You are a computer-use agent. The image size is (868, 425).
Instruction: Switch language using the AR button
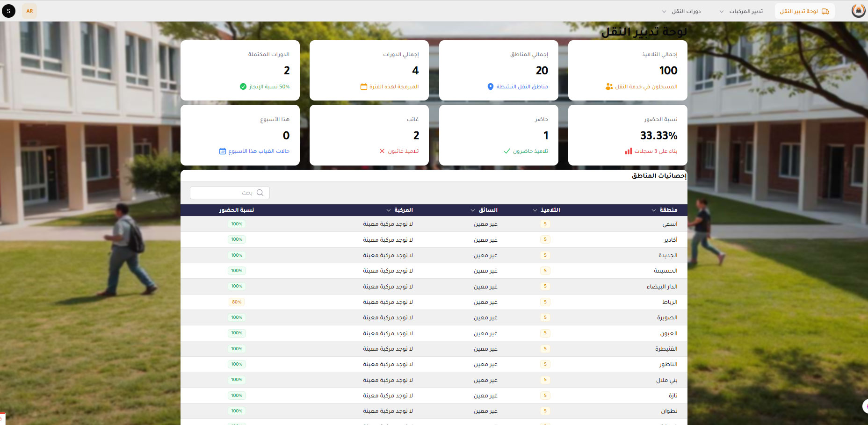click(x=29, y=11)
